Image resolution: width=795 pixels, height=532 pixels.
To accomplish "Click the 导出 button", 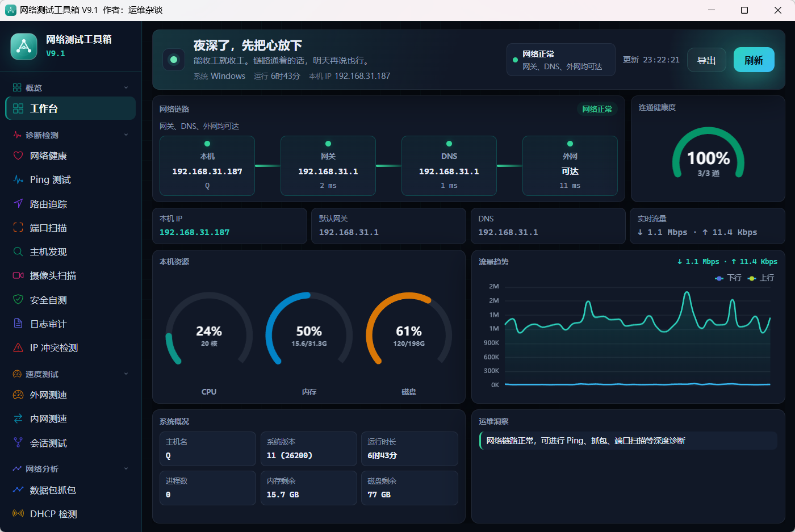I will tap(706, 60).
